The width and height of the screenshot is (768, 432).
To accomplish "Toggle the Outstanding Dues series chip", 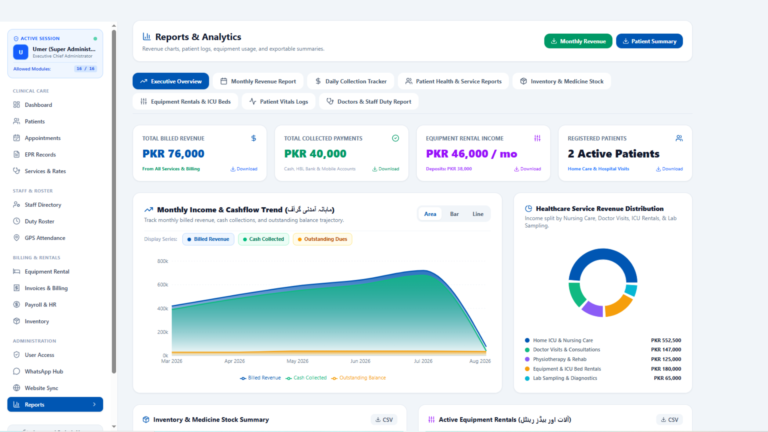I will coord(322,239).
